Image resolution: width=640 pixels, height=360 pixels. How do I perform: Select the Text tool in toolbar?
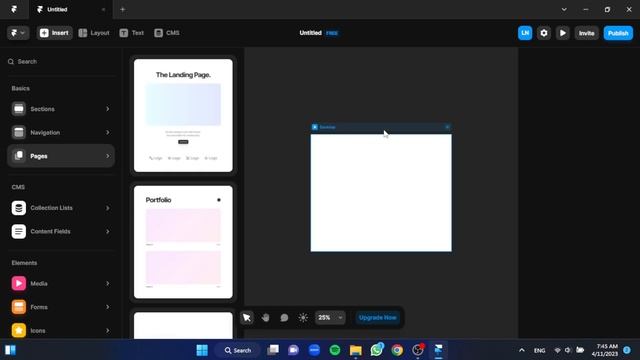(x=131, y=33)
